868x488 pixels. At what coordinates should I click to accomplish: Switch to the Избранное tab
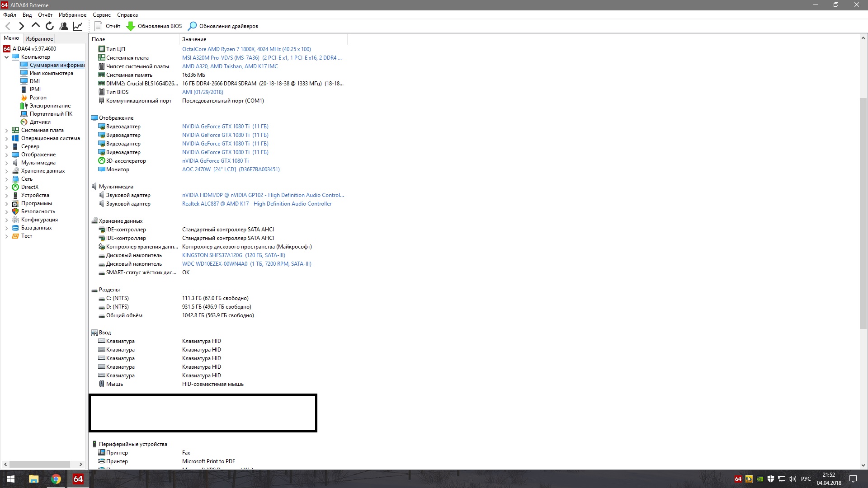tap(39, 39)
